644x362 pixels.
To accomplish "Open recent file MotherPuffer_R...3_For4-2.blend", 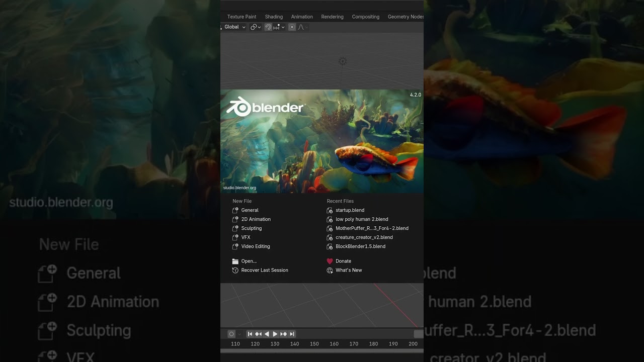I will coord(369,228).
